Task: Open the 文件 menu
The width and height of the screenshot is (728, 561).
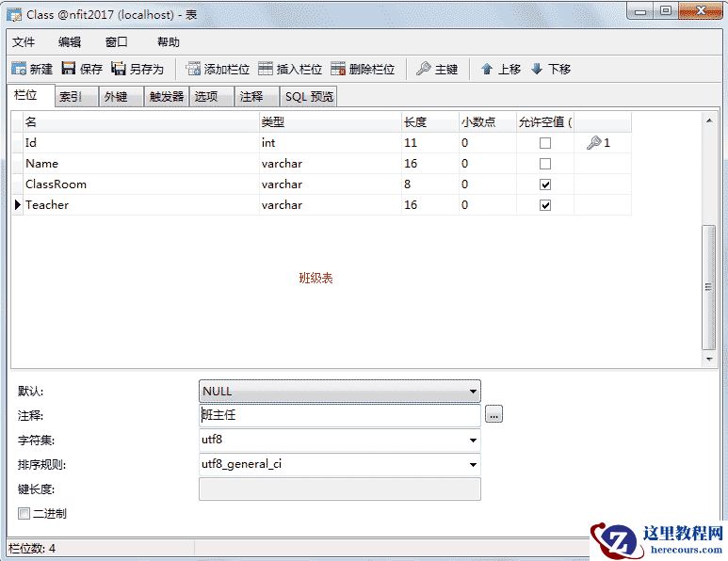Action: [x=24, y=42]
